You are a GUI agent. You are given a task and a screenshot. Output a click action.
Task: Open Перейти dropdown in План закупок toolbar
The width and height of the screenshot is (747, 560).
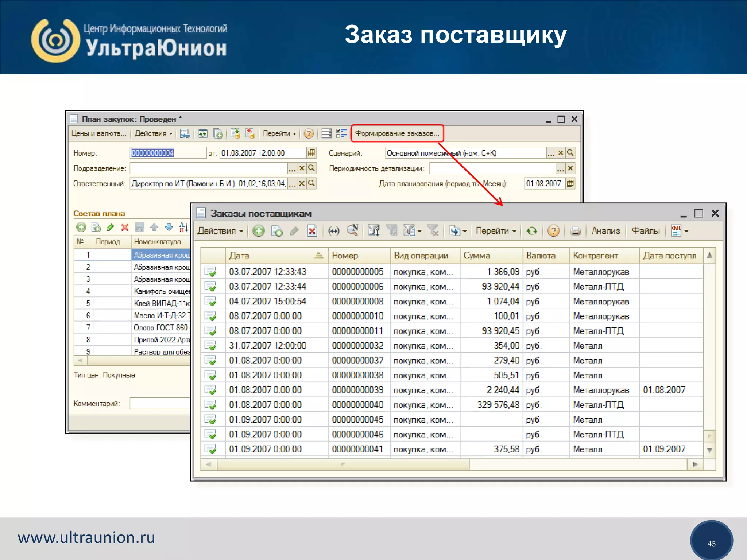(x=279, y=133)
